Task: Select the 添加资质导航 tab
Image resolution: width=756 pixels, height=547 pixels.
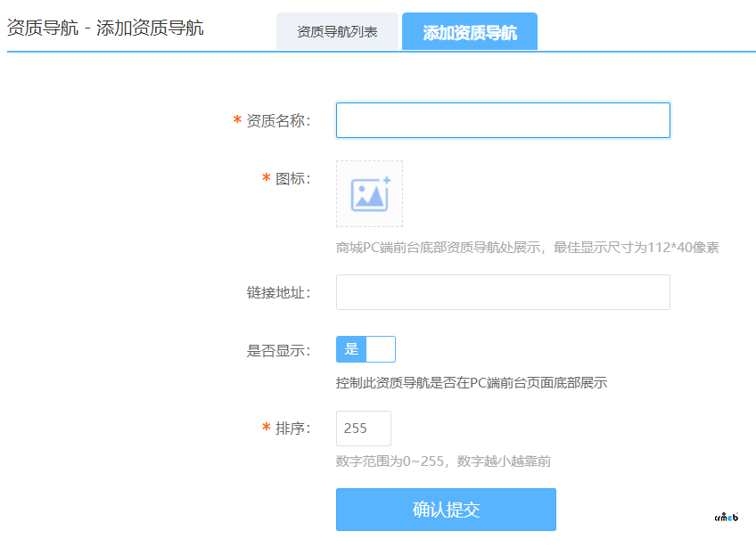Action: tap(469, 32)
